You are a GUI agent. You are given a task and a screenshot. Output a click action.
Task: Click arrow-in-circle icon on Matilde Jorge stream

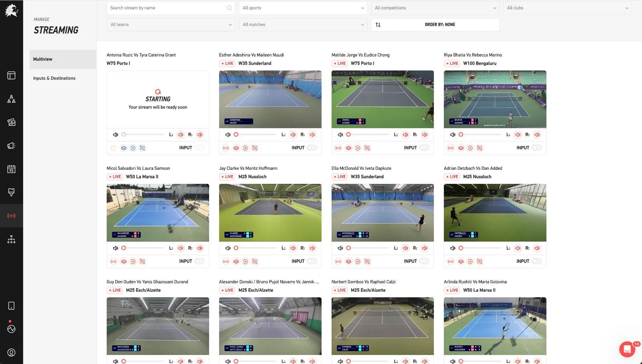358,148
